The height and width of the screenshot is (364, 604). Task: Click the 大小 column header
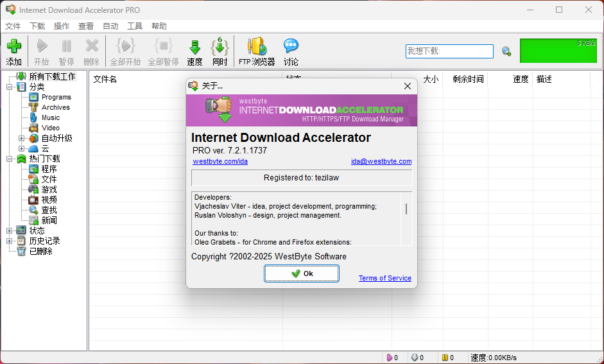(x=431, y=80)
